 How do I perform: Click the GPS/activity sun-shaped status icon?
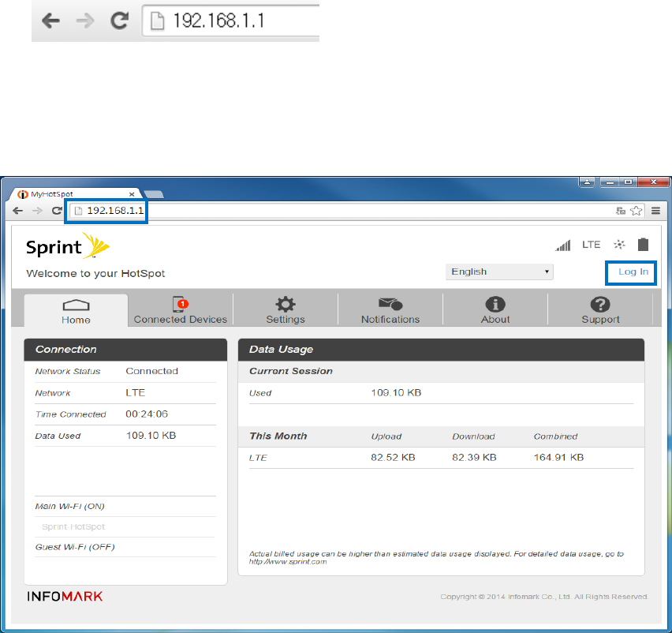pos(619,245)
